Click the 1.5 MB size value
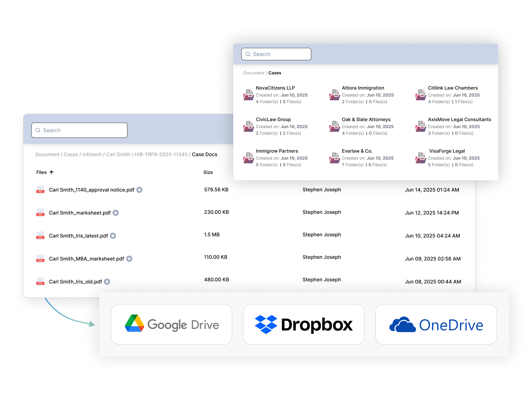 point(212,235)
